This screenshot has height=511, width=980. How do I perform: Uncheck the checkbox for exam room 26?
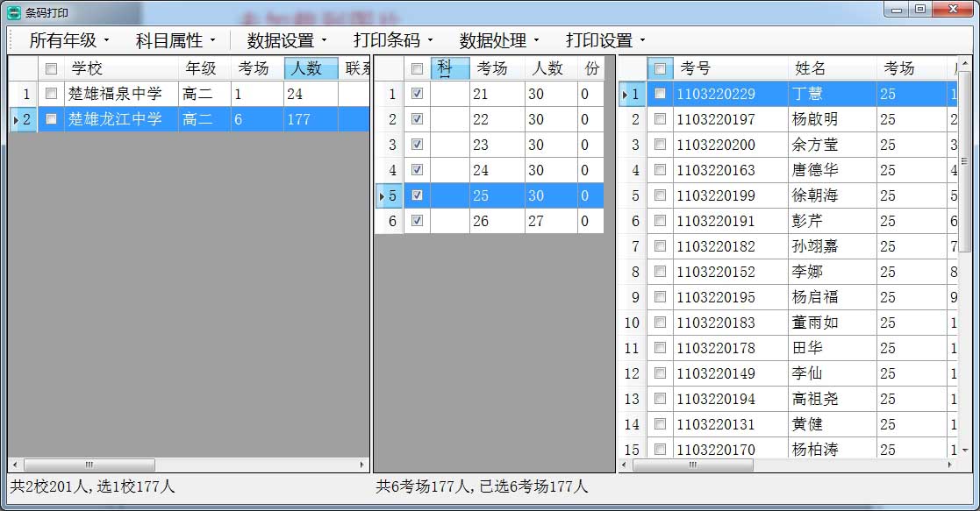(417, 221)
